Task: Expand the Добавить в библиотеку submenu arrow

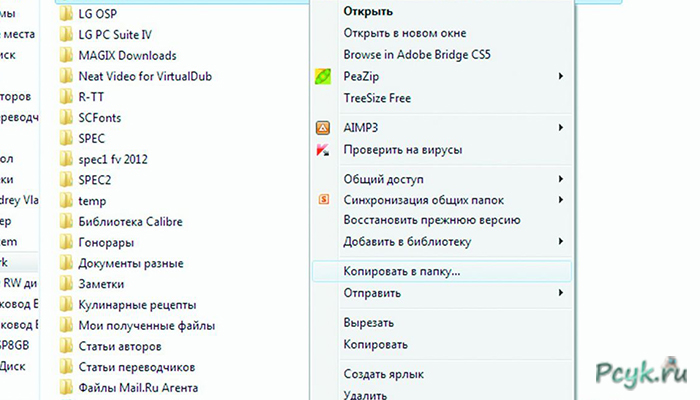Action: 561,242
